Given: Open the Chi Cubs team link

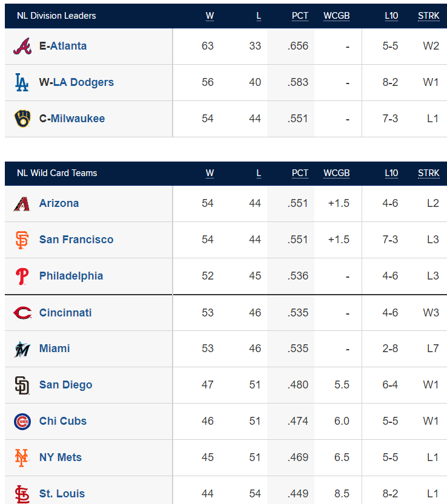Looking at the screenshot, I should [63, 421].
